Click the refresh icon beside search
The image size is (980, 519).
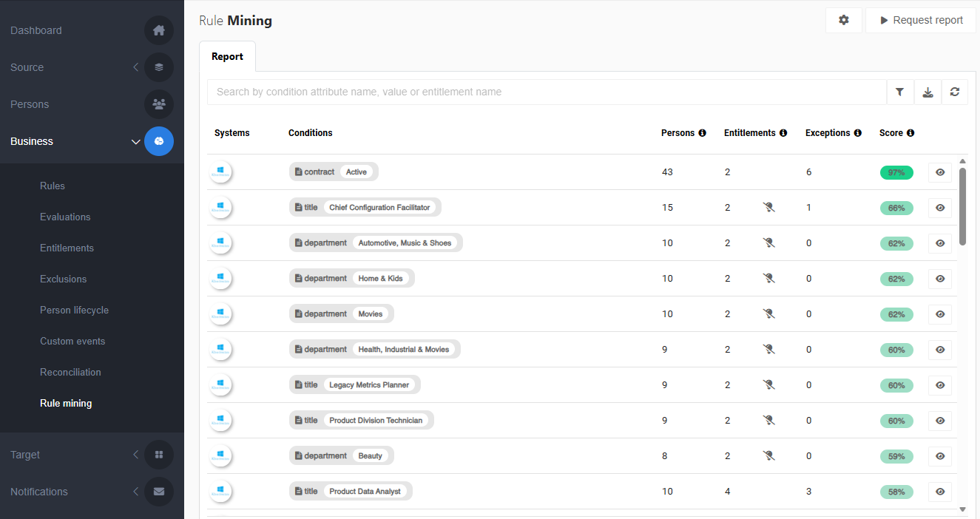coord(955,92)
